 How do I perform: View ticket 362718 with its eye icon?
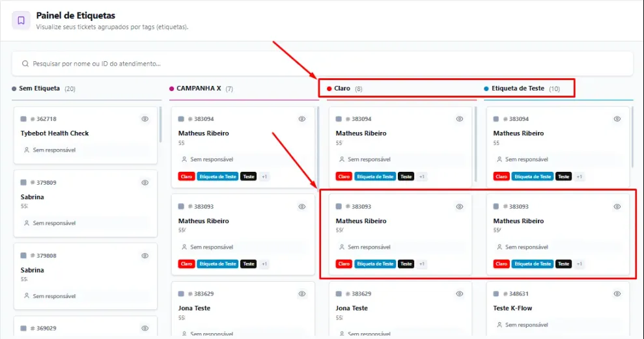[x=145, y=119]
